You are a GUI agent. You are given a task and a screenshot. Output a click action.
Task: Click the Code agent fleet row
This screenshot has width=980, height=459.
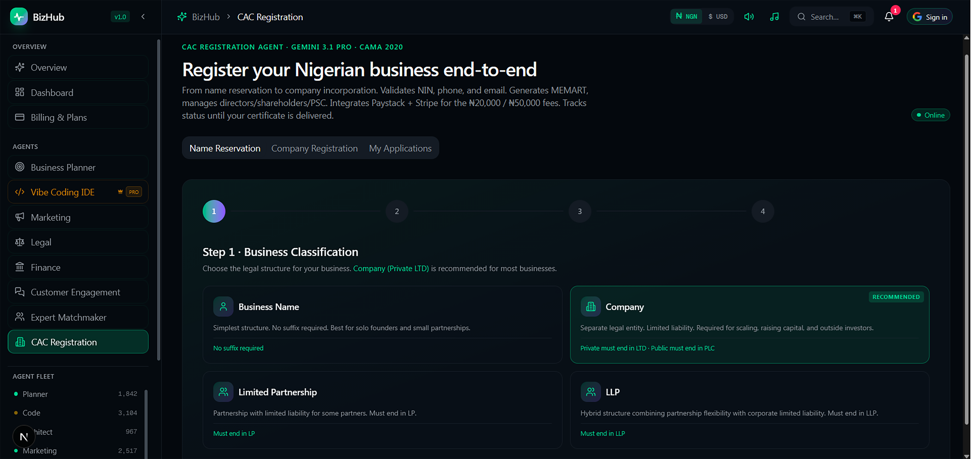click(x=75, y=413)
